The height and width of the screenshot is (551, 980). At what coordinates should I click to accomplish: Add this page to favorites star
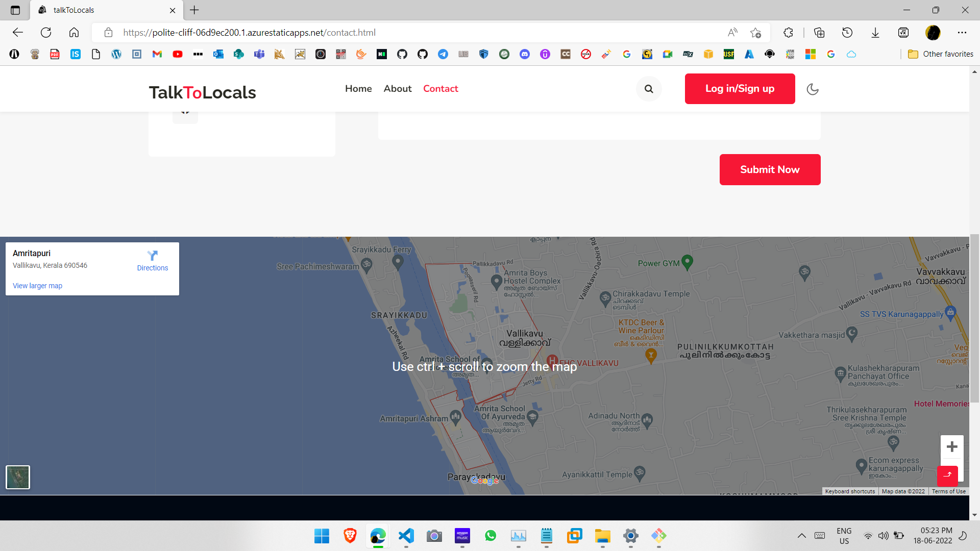pos(756,33)
